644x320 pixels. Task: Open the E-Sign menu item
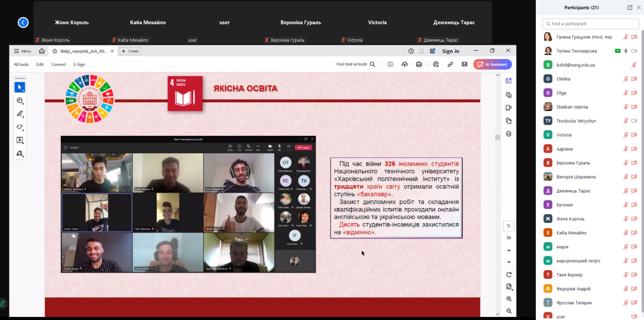[x=79, y=64]
